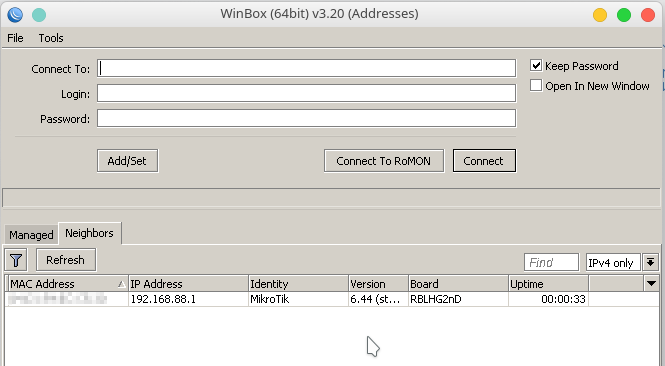Sort by MAC Address column header
The height and width of the screenshot is (366, 665).
(x=67, y=284)
